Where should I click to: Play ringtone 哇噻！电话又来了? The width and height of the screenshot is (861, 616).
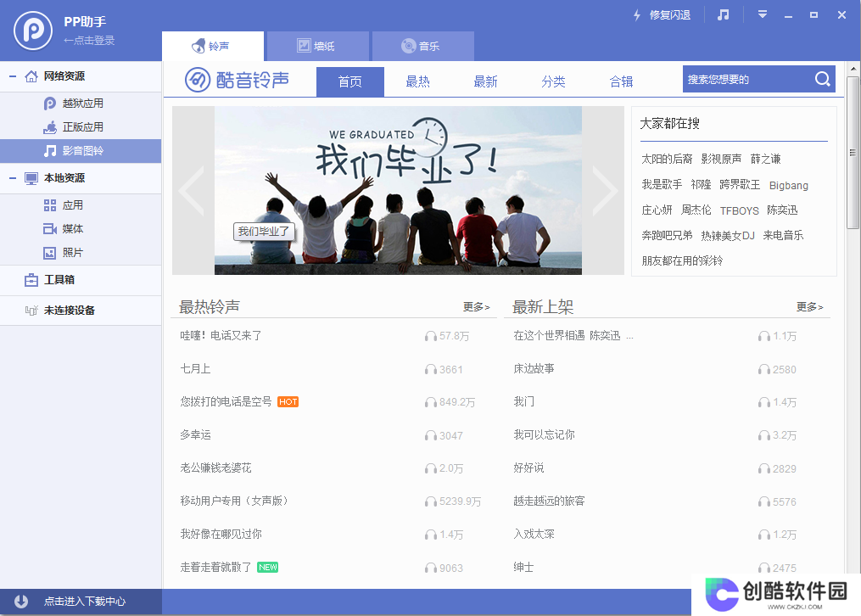point(221,335)
